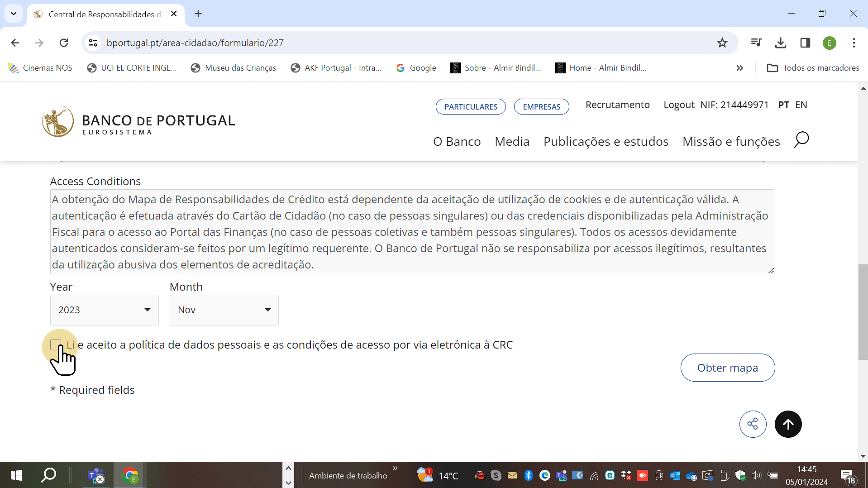Accept the personal data policy checkbox
This screenshot has height=488, width=868.
(56, 345)
